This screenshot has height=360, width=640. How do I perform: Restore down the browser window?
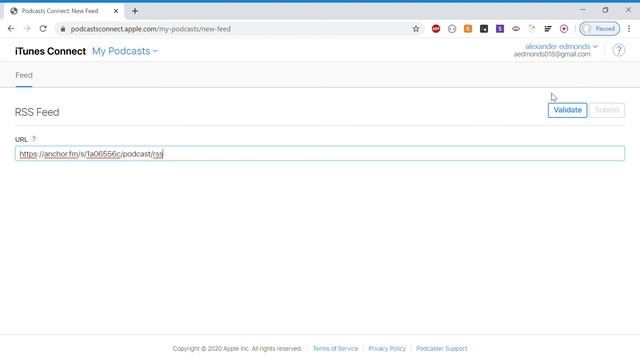(x=605, y=10)
